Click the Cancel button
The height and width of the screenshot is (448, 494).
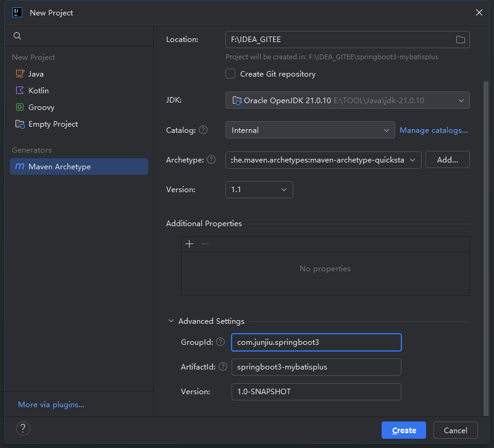(x=455, y=430)
